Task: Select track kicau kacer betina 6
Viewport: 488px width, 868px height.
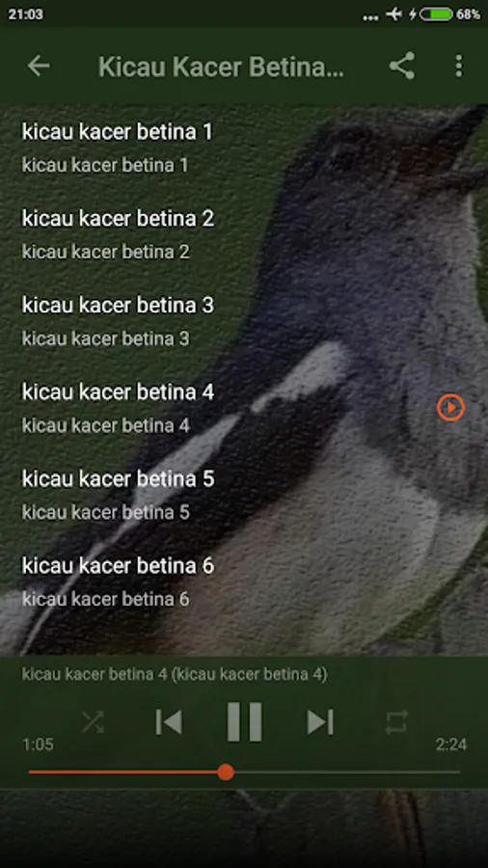Action: coord(244,582)
